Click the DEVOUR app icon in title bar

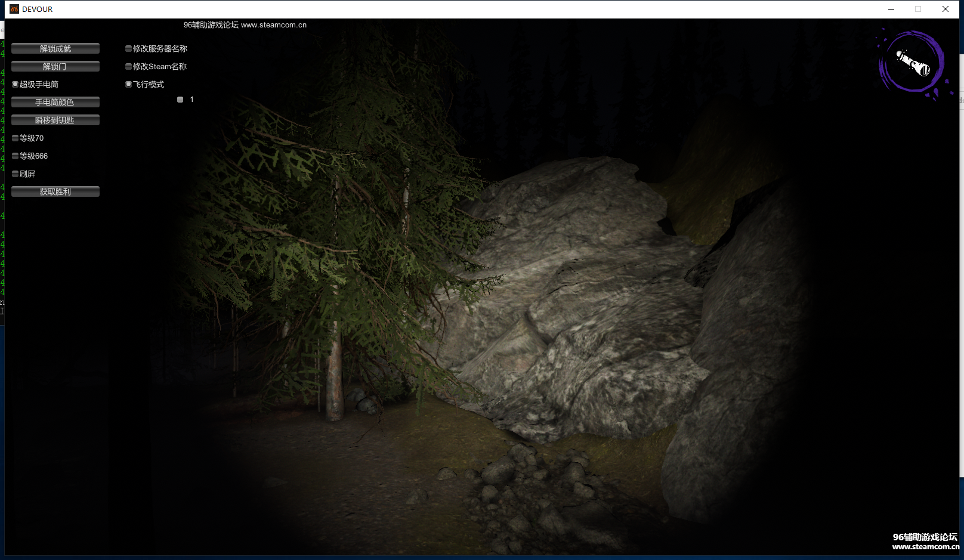14,9
